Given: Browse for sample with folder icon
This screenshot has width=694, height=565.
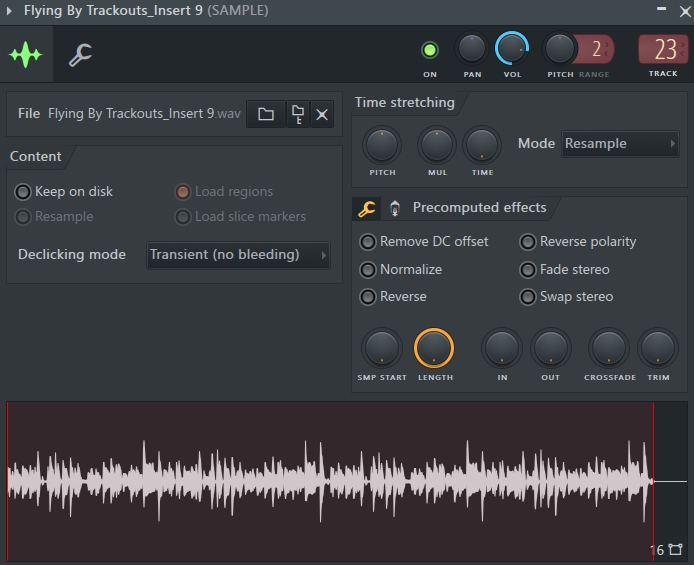Looking at the screenshot, I should [x=266, y=114].
